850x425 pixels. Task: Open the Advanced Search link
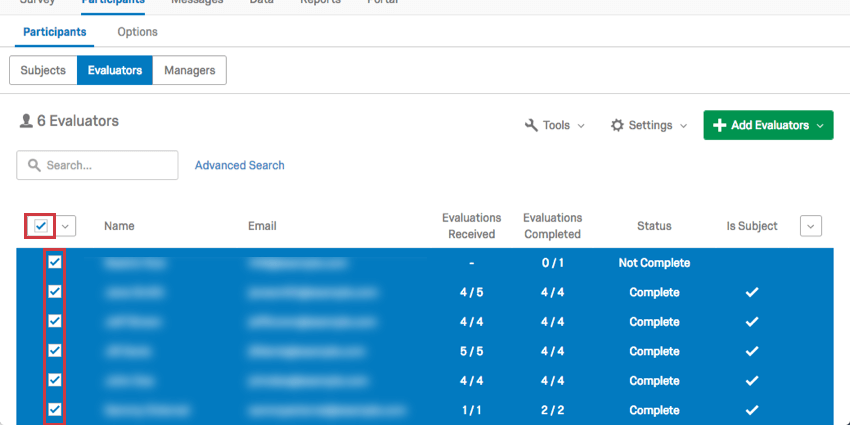[239, 165]
